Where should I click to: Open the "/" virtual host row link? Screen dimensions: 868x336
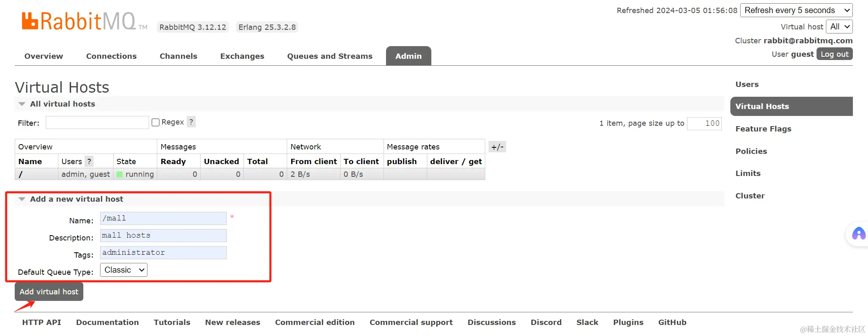tap(20, 174)
